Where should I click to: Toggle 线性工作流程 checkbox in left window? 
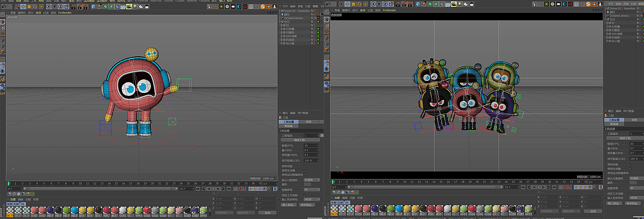coord(304,195)
